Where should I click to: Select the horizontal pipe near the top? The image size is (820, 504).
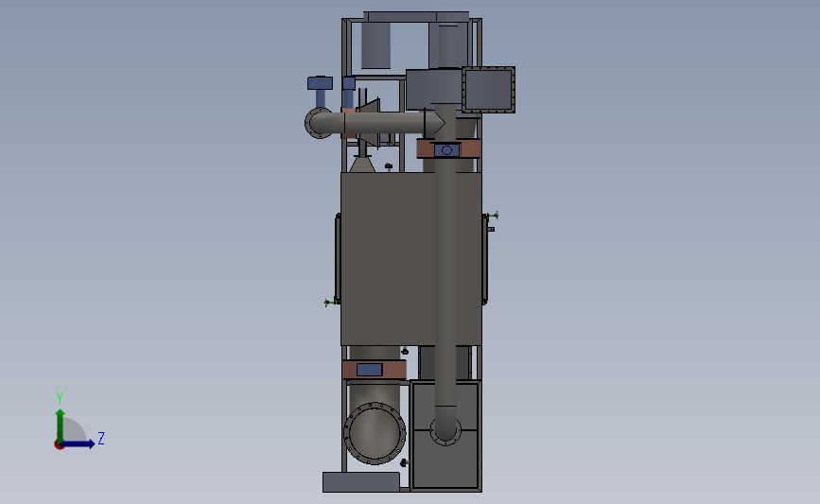(390, 123)
